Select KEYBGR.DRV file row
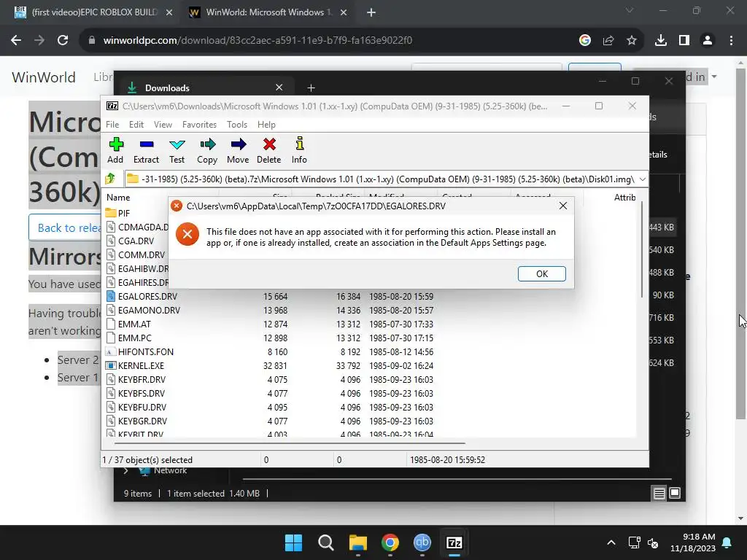Image resolution: width=747 pixels, height=560 pixels. [270, 421]
